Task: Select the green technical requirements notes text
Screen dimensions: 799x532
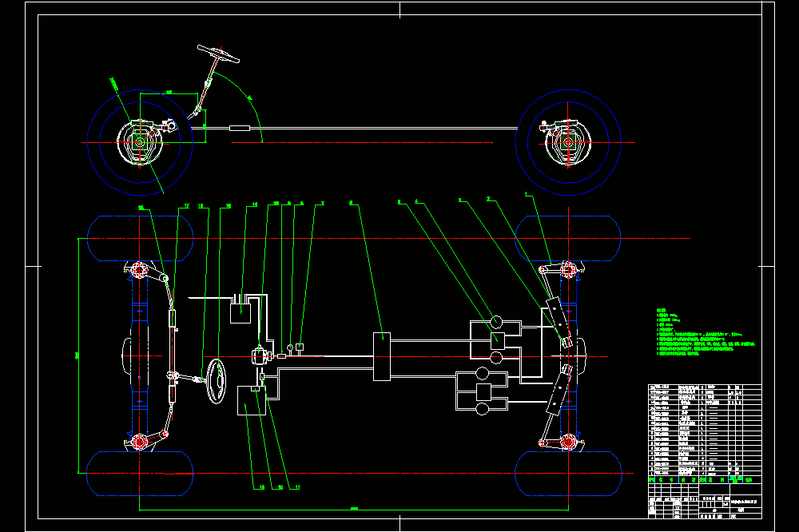Action: [x=706, y=332]
